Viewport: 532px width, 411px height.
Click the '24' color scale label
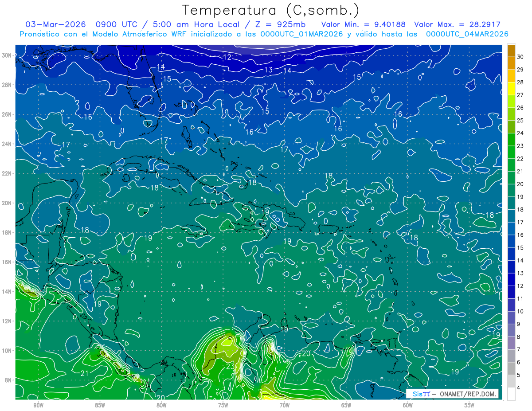(x=520, y=133)
